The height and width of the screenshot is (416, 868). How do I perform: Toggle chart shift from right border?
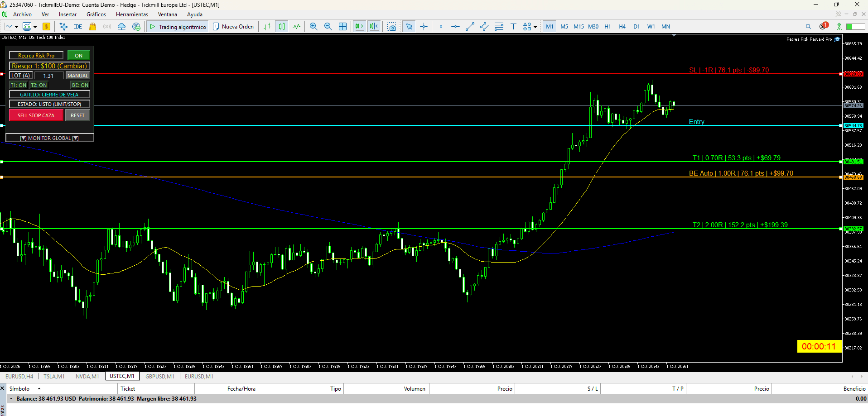374,27
